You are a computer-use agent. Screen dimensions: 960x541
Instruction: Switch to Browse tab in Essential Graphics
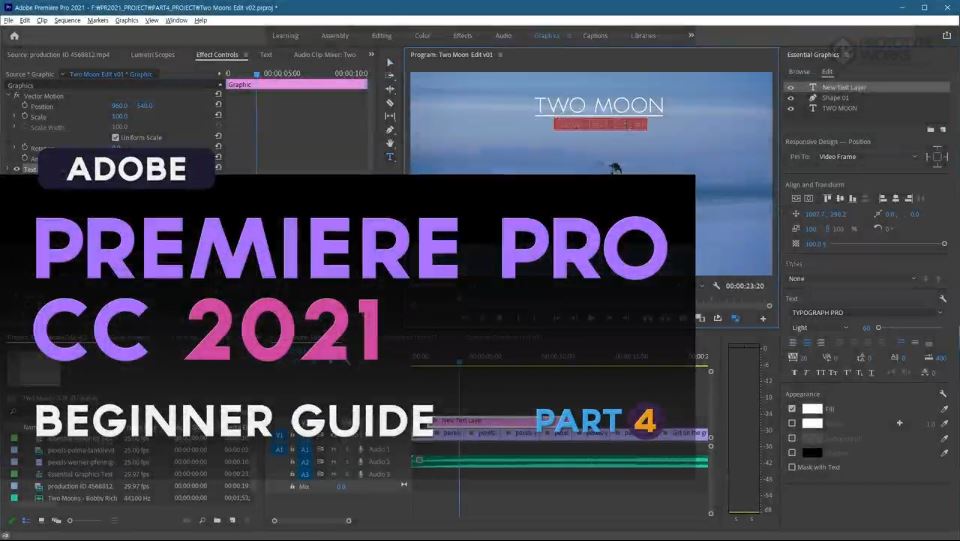(799, 72)
